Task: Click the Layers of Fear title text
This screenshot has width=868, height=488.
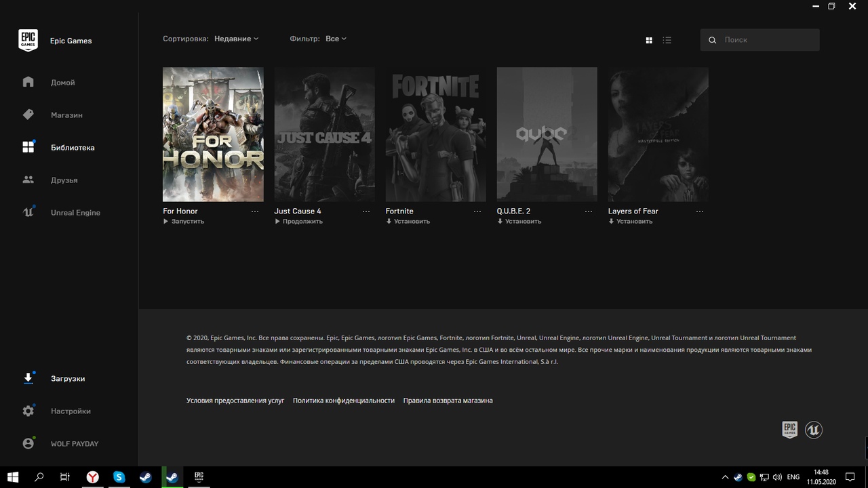Action: click(x=633, y=211)
